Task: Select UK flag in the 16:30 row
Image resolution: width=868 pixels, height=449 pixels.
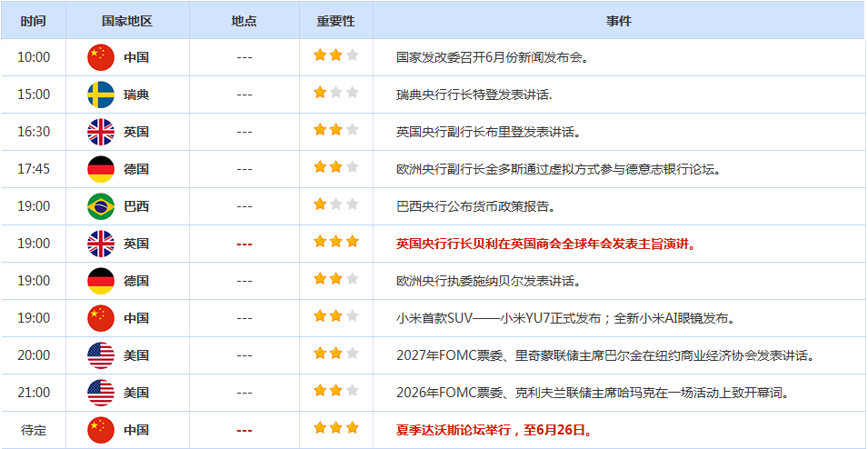Action: (x=101, y=132)
